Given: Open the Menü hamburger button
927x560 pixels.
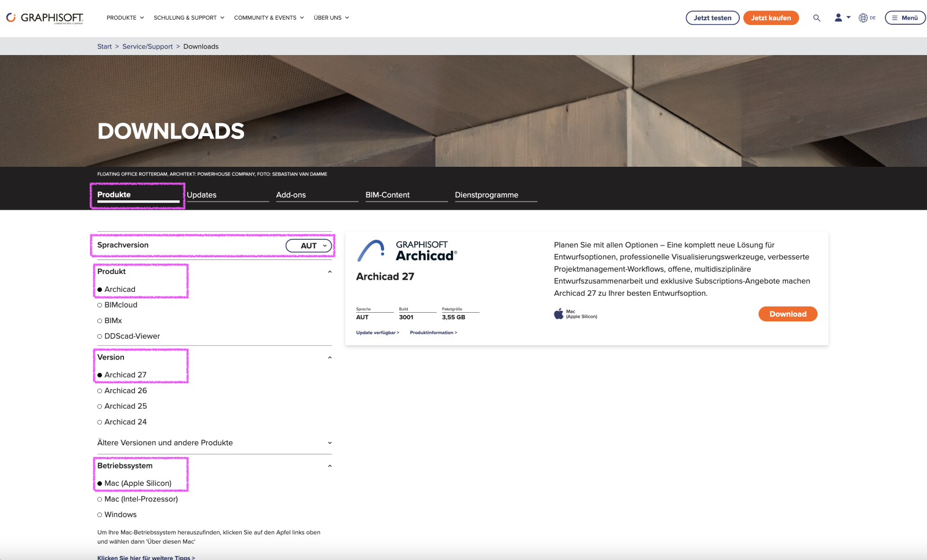Looking at the screenshot, I should (905, 18).
